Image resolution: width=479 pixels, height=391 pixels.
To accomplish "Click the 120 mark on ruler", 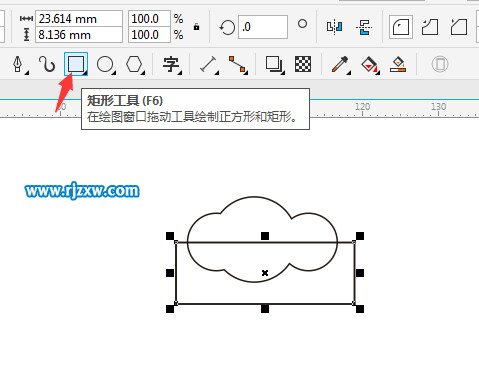I will coord(362,107).
